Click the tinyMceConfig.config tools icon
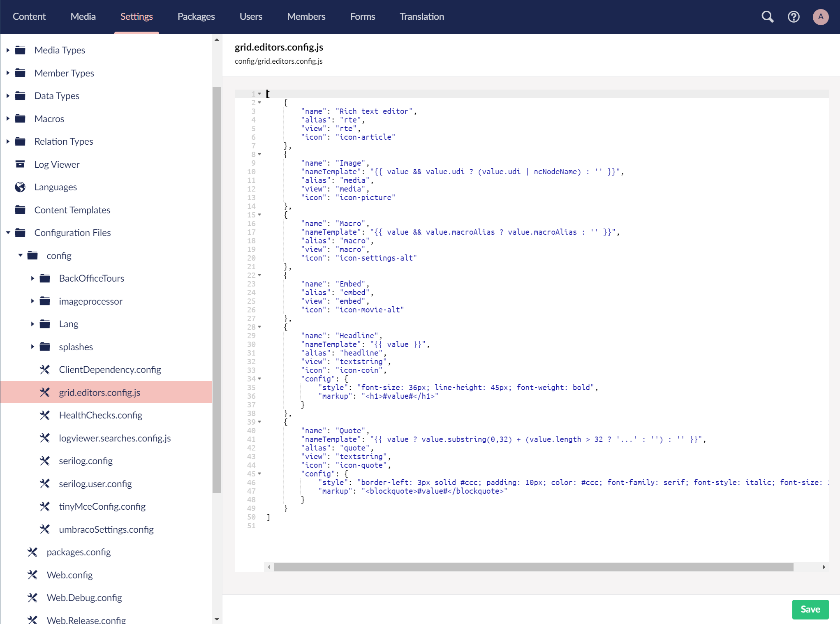The height and width of the screenshot is (624, 840). (45, 506)
